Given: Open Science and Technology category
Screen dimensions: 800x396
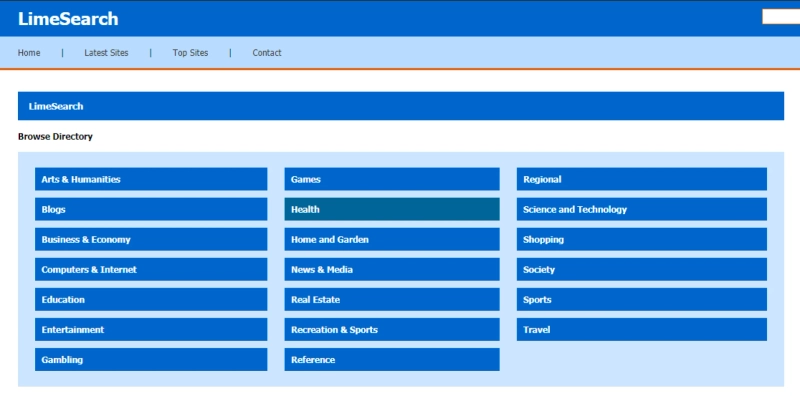Looking at the screenshot, I should click(x=642, y=209).
